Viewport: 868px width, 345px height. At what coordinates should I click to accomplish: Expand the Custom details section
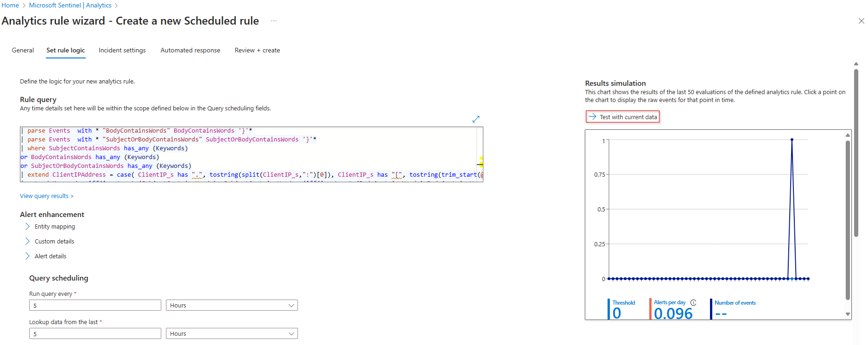click(27, 242)
